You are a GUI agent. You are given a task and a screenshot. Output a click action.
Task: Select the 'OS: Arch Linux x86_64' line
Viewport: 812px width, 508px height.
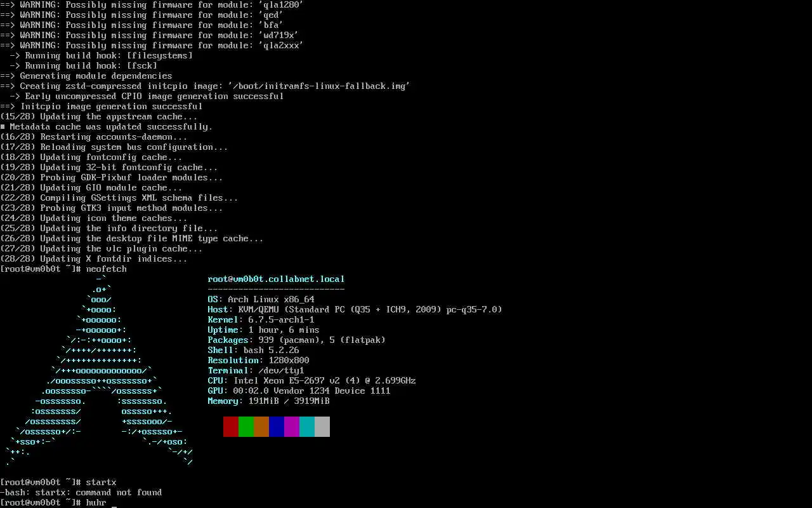tap(261, 300)
